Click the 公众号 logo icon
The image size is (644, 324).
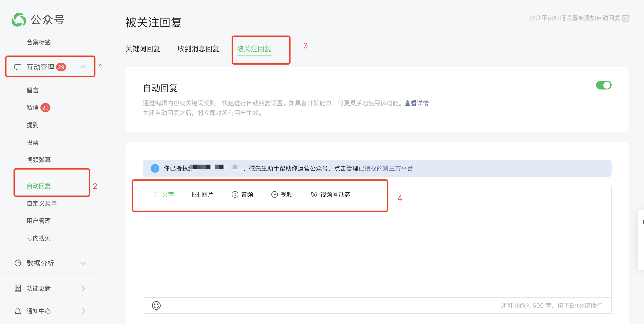(x=19, y=20)
